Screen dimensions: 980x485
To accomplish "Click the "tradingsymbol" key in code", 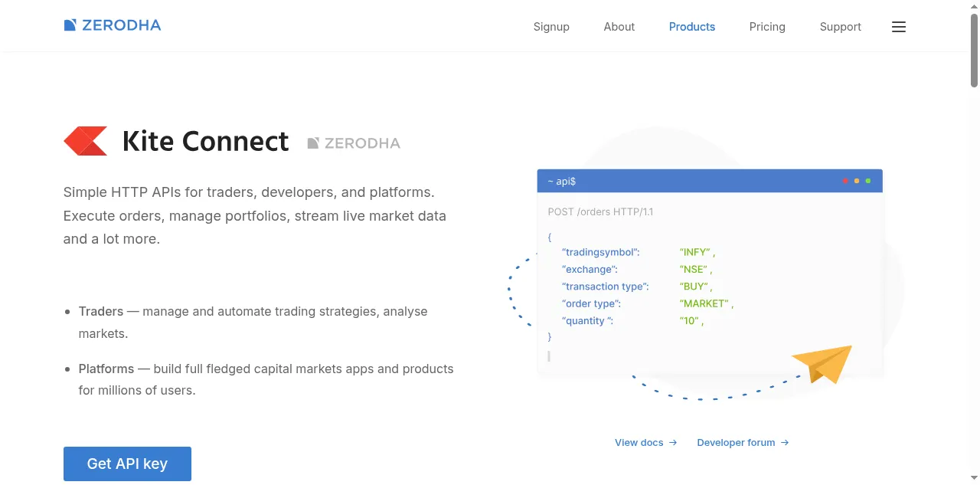I will [601, 252].
